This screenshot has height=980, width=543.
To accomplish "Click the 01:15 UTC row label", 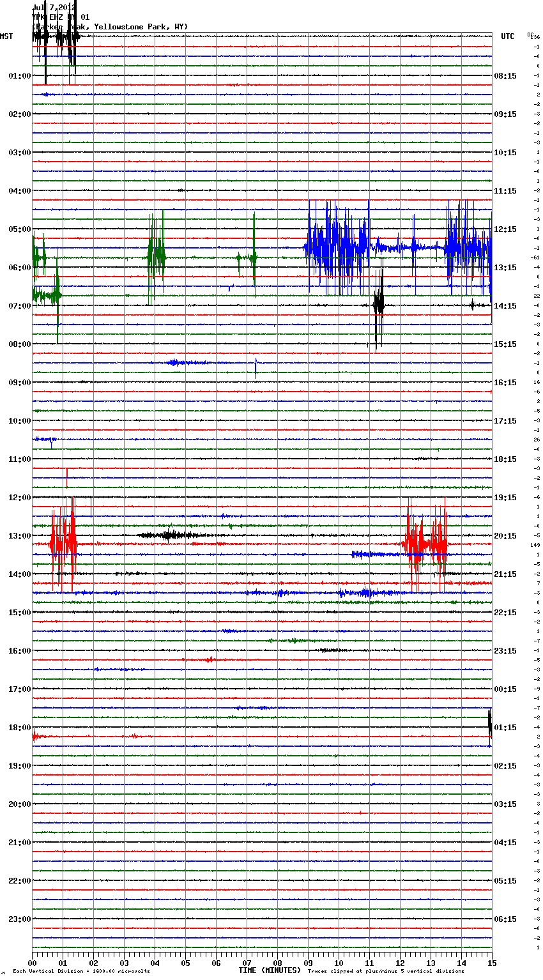I will pyautogui.click(x=505, y=728).
